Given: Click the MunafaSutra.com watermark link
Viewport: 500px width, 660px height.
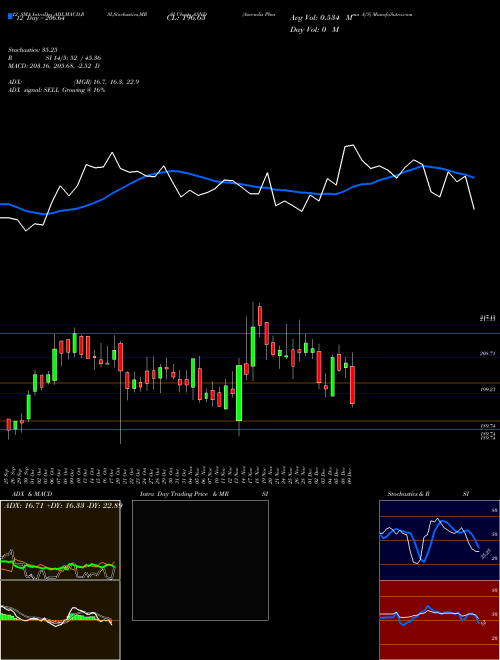Looking at the screenshot, I should coord(391,14).
